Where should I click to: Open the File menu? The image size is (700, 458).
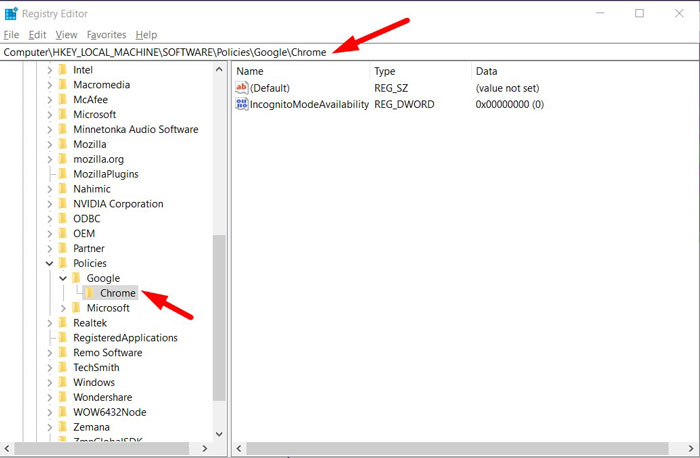click(11, 35)
